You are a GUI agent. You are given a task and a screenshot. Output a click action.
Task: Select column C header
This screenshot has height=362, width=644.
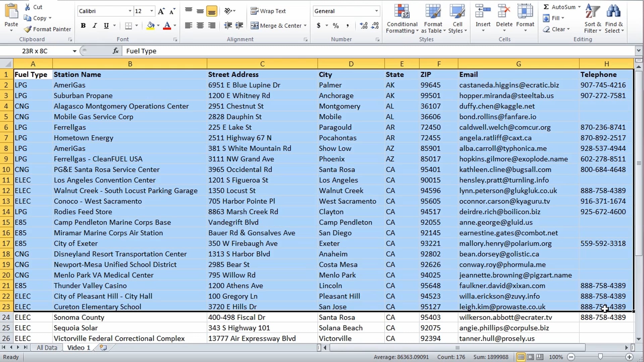coord(262,64)
